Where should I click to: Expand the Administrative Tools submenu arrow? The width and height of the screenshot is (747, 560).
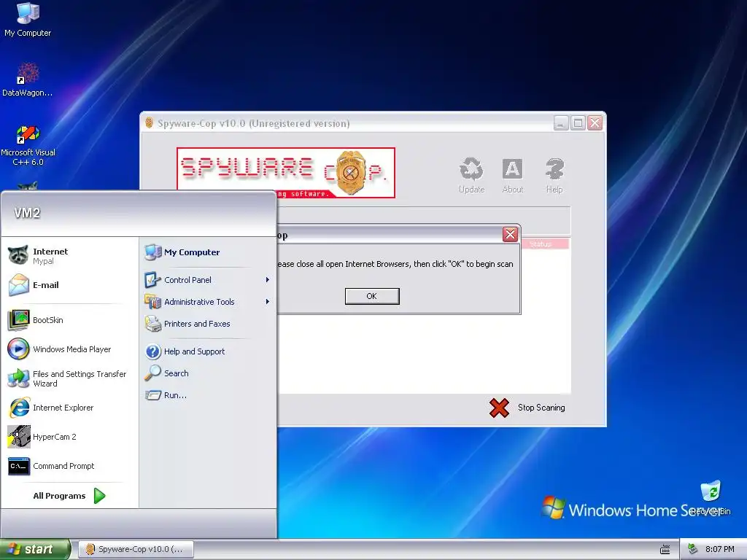pyautogui.click(x=267, y=301)
